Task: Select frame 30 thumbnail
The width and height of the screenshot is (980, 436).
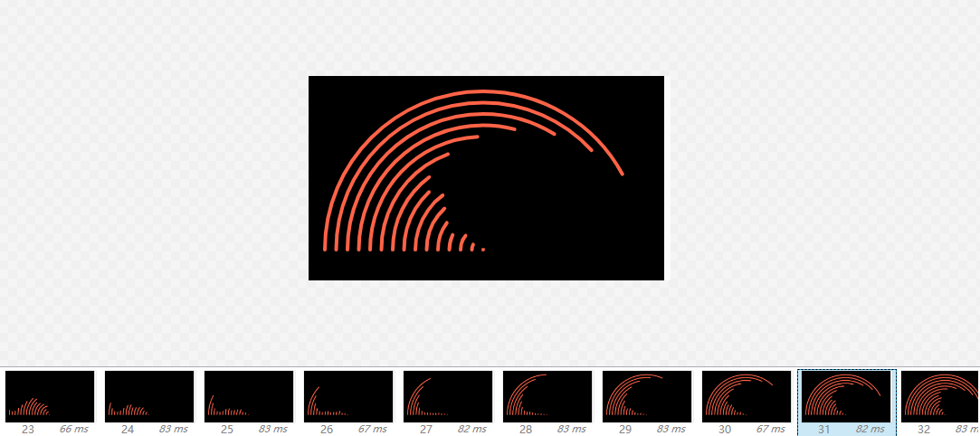Action: pos(747,396)
